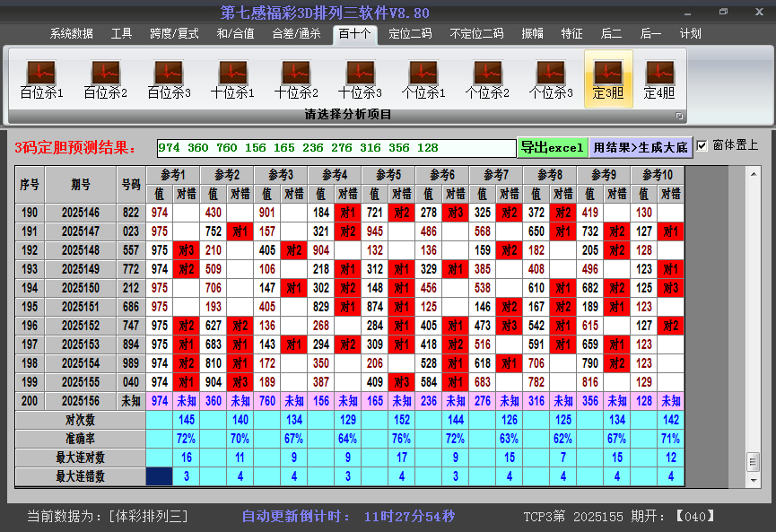Click the 百位杀1 analysis icon
Viewport: 776px width, 532px height.
tap(41, 79)
